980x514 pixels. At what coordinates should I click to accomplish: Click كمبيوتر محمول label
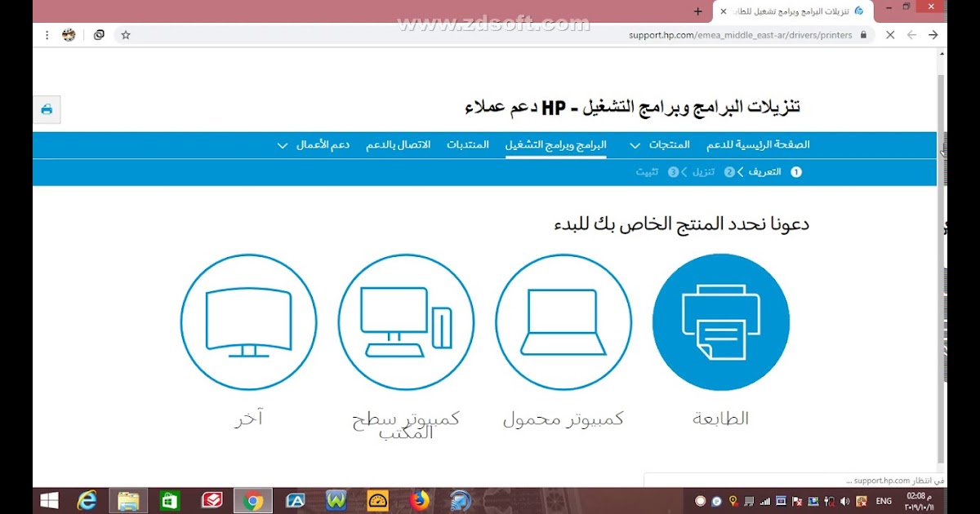click(x=563, y=419)
